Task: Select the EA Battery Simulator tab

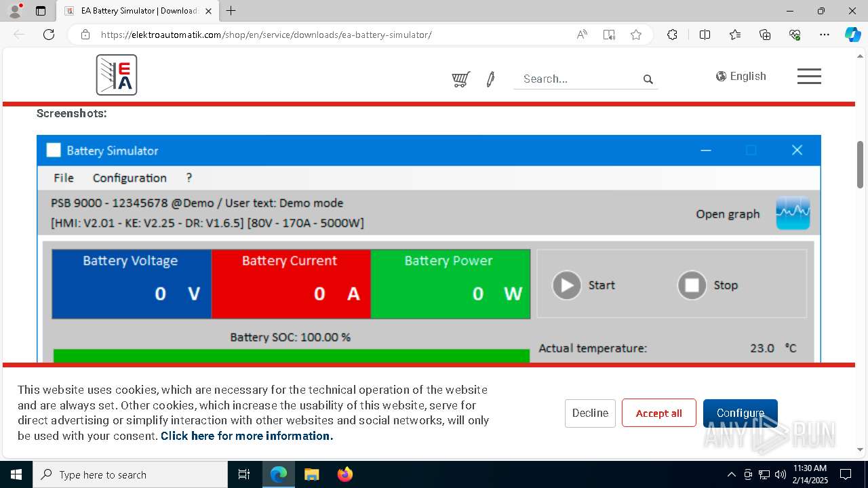Action: [x=138, y=11]
